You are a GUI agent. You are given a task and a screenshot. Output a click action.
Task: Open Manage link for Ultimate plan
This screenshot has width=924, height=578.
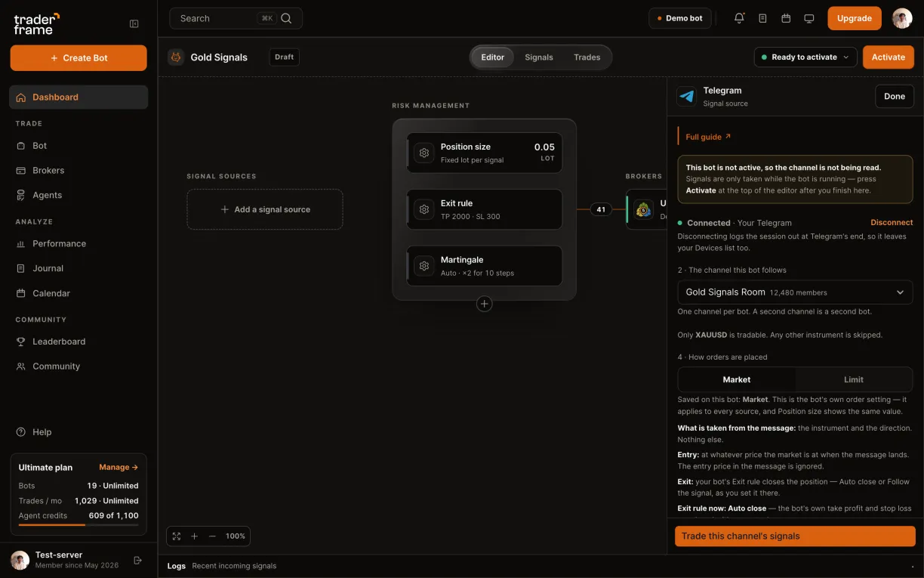click(x=119, y=468)
